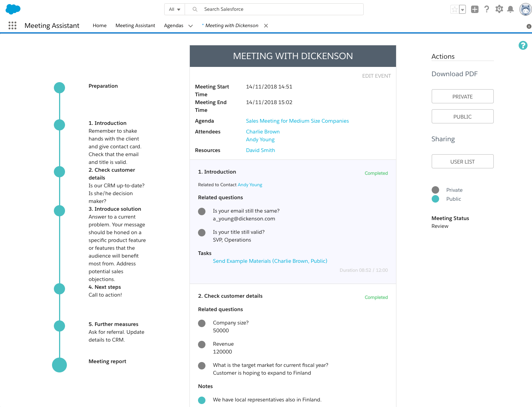Screen dimensions: 532x407
Task: Open attendee Charlie Brown
Action: click(x=263, y=132)
